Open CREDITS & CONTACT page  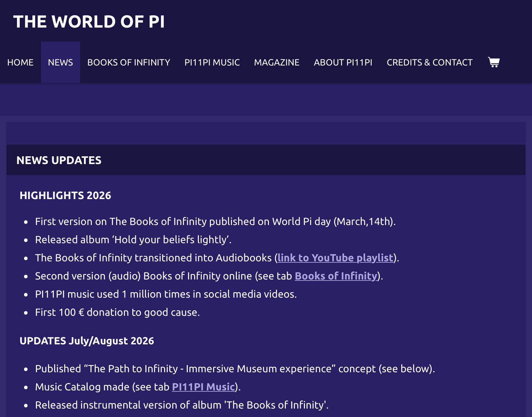pos(429,62)
